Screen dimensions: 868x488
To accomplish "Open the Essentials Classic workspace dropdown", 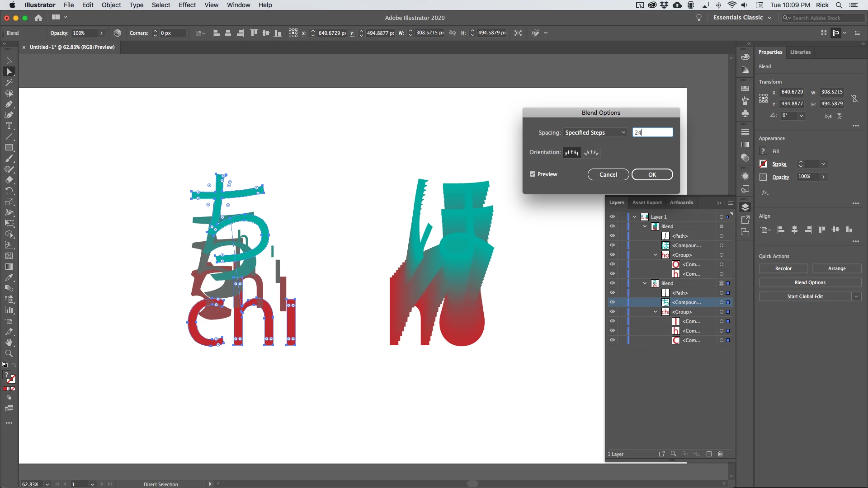I will 742,18.
